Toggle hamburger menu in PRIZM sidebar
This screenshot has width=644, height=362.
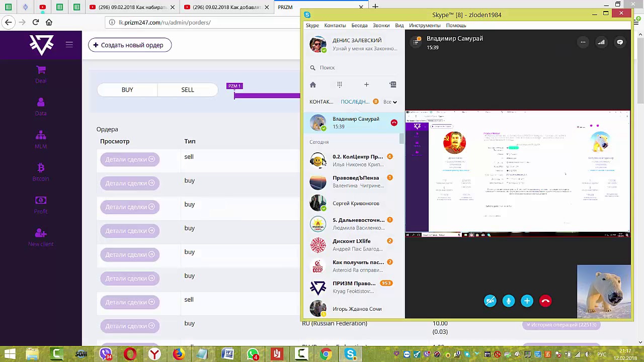[x=69, y=45]
